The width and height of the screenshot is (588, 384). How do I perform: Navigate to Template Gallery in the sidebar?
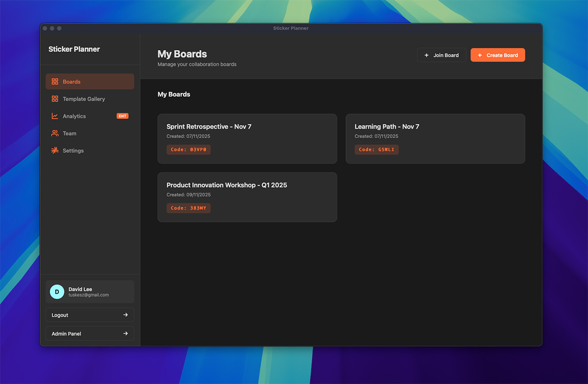pyautogui.click(x=83, y=98)
